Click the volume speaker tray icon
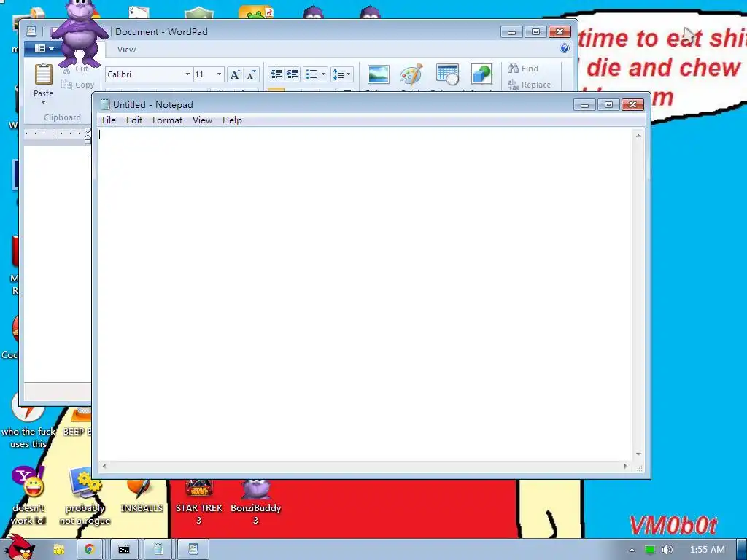Image resolution: width=747 pixels, height=560 pixels. [x=667, y=550]
